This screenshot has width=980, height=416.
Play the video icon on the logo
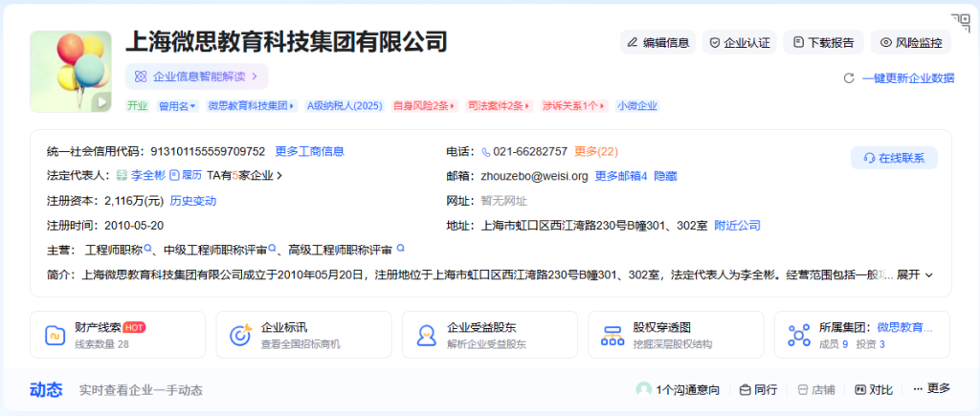100,101
